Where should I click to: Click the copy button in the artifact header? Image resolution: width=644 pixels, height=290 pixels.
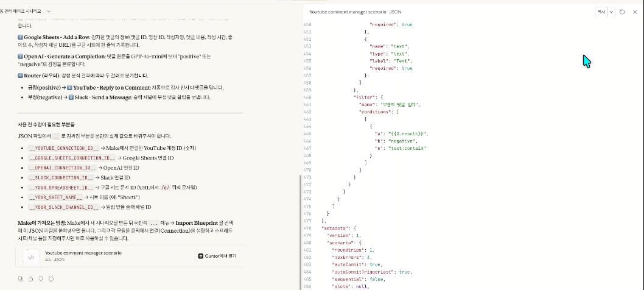[x=601, y=12]
